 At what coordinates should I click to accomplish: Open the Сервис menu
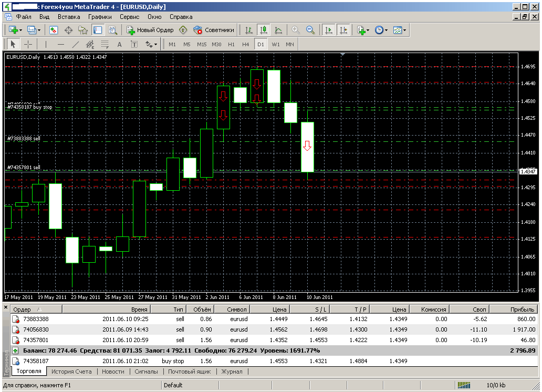(x=129, y=17)
